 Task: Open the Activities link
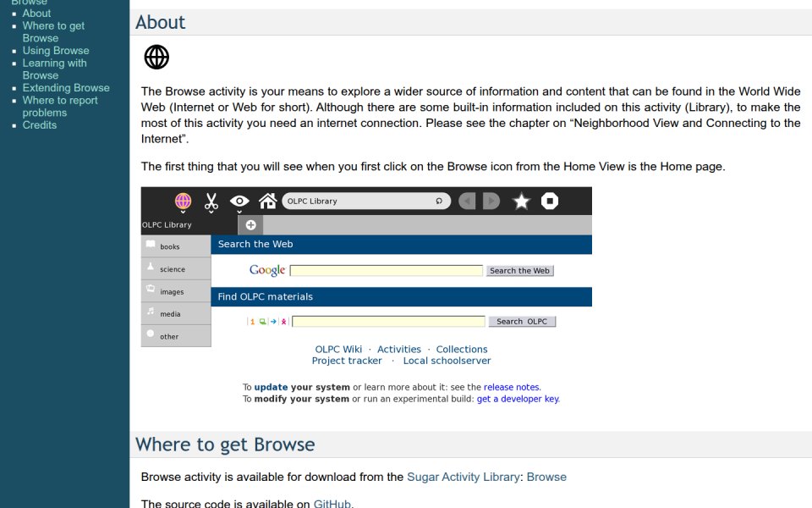click(x=398, y=350)
